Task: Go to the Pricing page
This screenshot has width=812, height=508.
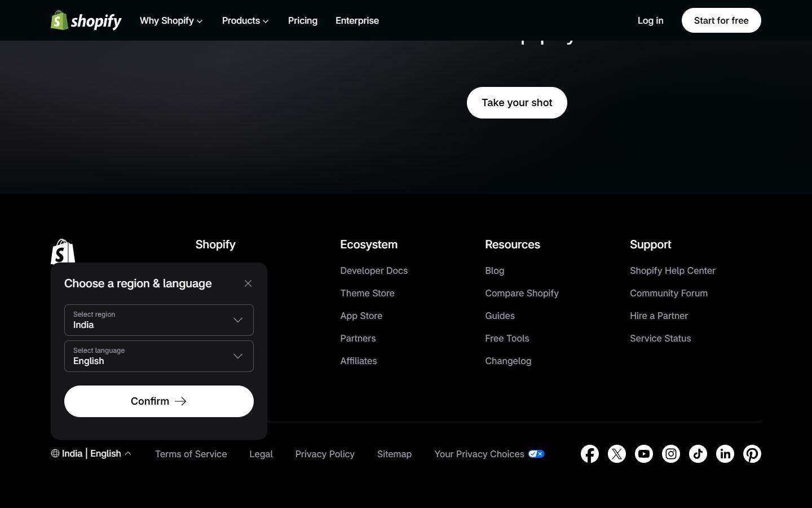Action: coord(303,20)
